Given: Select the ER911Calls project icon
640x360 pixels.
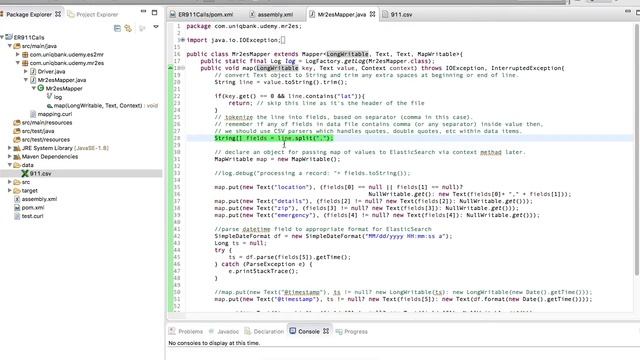Looking at the screenshot, I should pos(9,37).
